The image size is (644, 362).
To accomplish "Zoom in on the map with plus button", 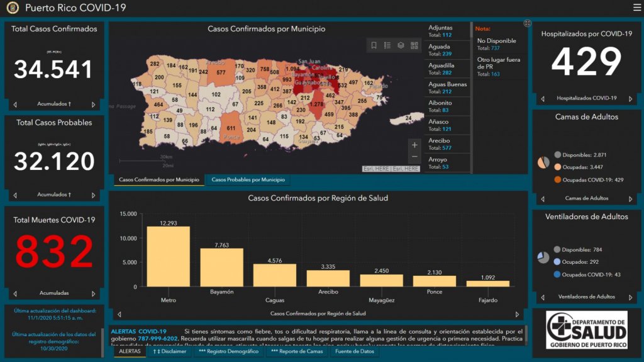I will [x=414, y=145].
